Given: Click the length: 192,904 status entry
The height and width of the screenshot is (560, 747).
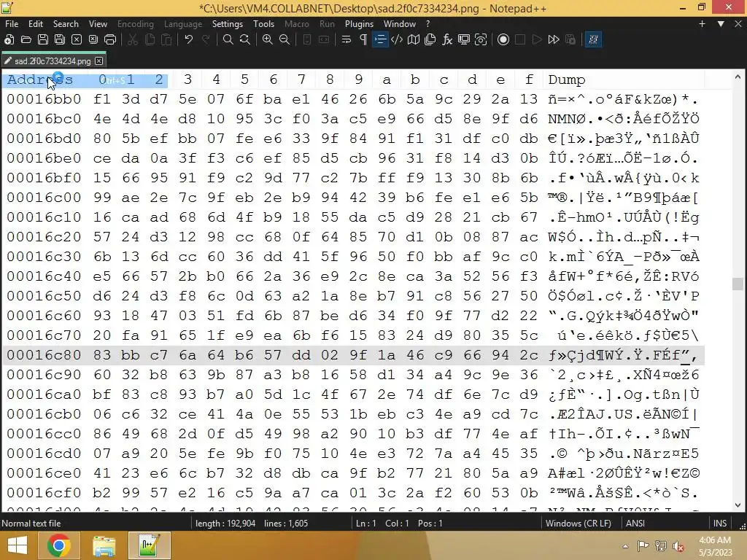Looking at the screenshot, I should click(225, 524).
